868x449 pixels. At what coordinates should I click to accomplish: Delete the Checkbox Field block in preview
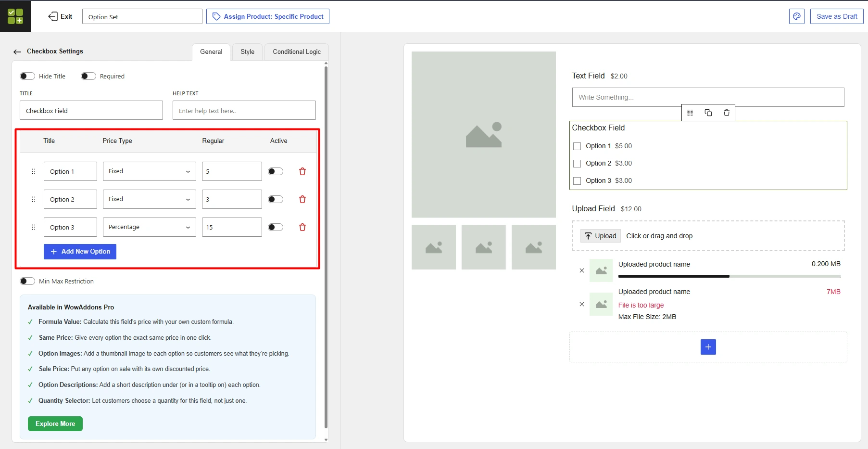(727, 113)
